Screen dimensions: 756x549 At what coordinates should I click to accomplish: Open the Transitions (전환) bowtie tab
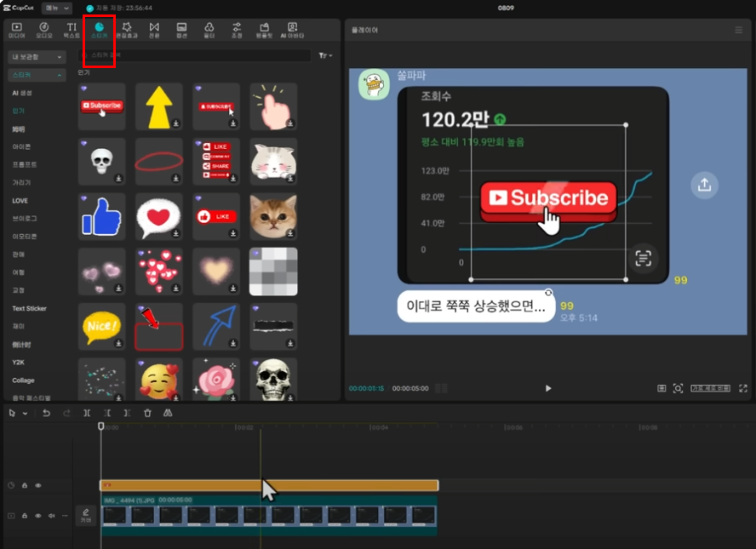154,30
